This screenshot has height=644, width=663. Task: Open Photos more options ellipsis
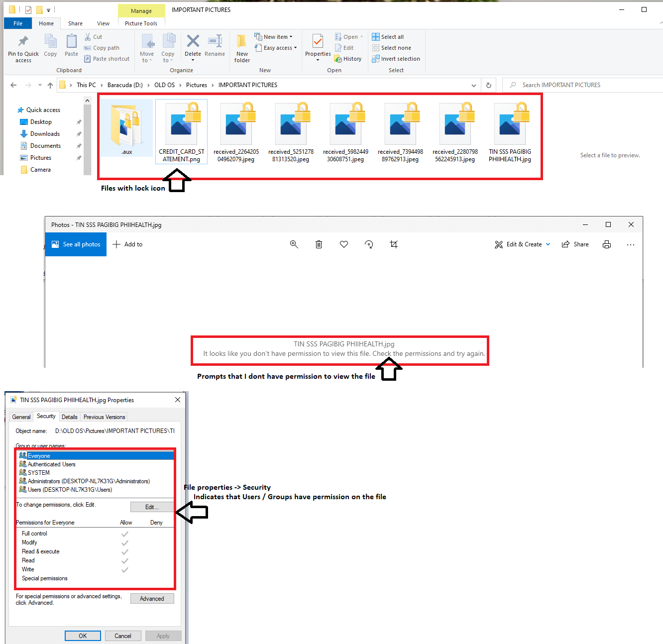(631, 244)
